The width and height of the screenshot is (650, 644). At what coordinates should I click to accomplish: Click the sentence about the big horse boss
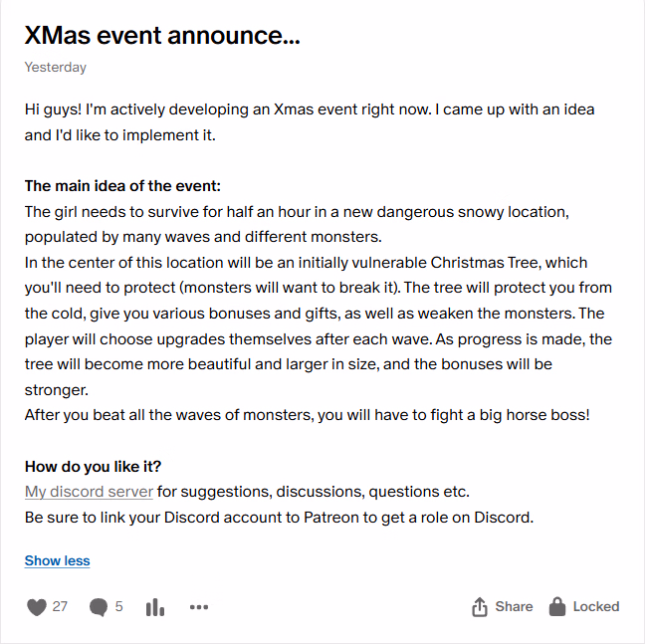[x=307, y=414]
